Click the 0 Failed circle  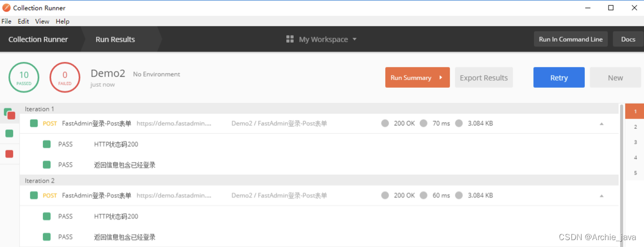pyautogui.click(x=65, y=78)
